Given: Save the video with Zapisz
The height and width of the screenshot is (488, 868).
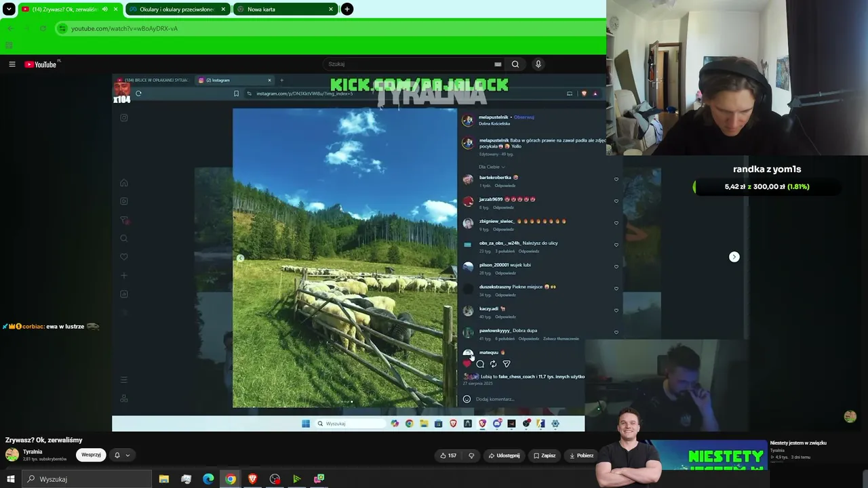Looking at the screenshot, I should click(545, 455).
